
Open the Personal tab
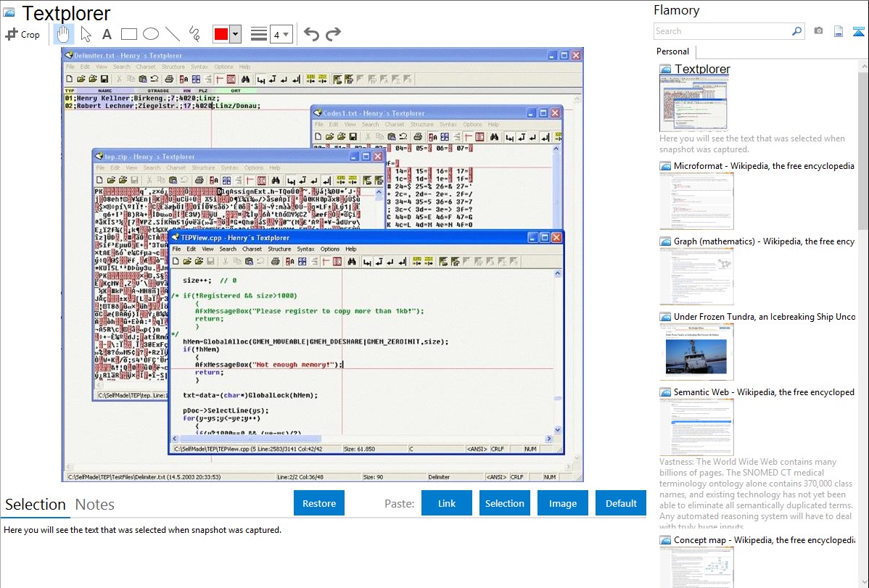pyautogui.click(x=672, y=51)
